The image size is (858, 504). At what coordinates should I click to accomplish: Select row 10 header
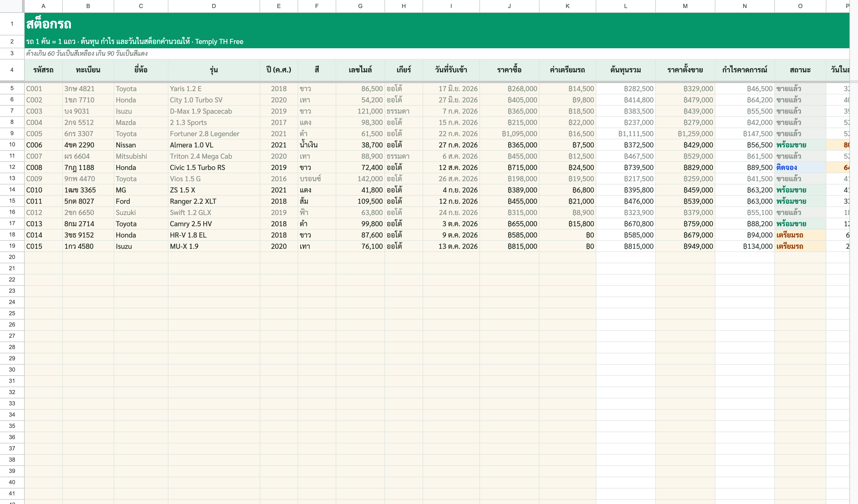[12, 145]
